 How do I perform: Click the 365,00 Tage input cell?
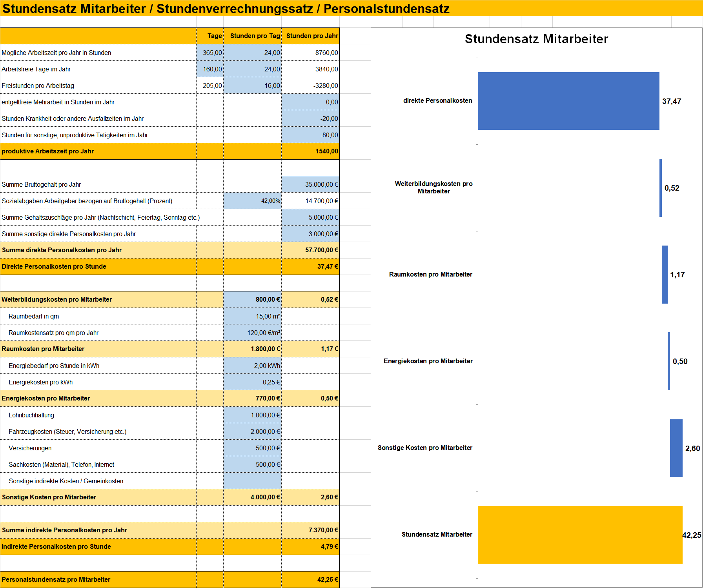coord(210,53)
